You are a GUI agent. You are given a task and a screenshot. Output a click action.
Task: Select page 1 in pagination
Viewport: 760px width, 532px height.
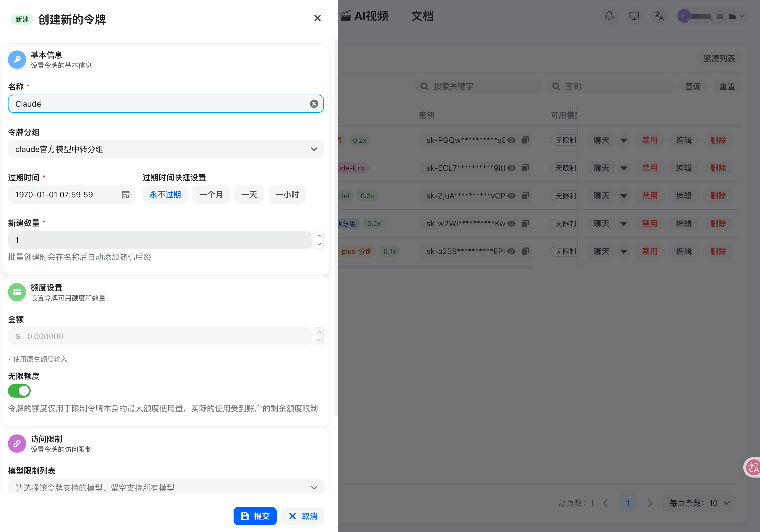tap(627, 503)
